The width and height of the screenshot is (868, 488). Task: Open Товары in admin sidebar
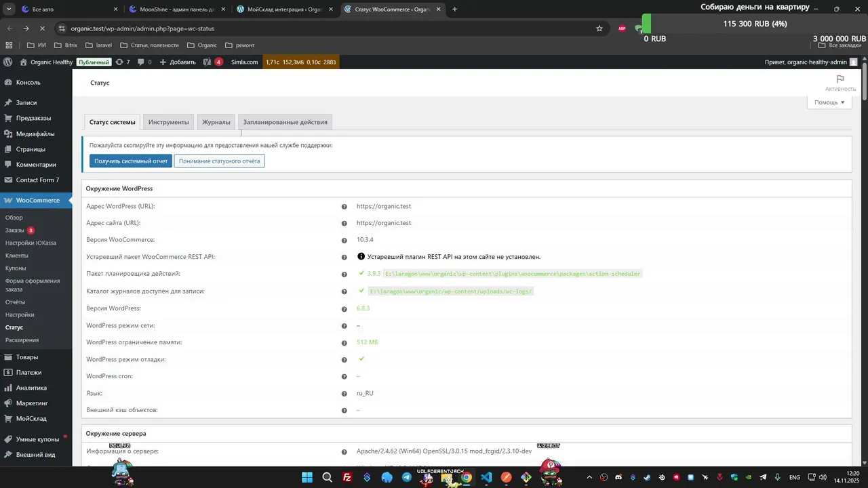click(x=36, y=357)
